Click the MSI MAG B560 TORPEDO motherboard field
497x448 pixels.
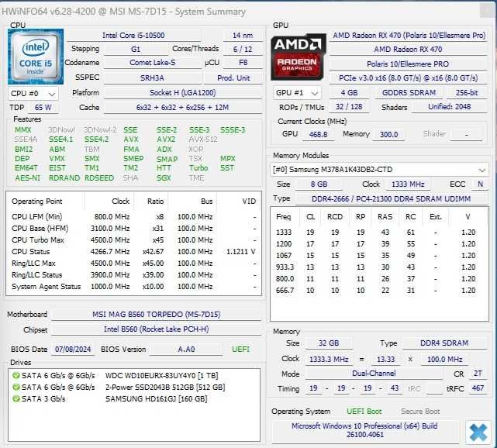[157, 314]
